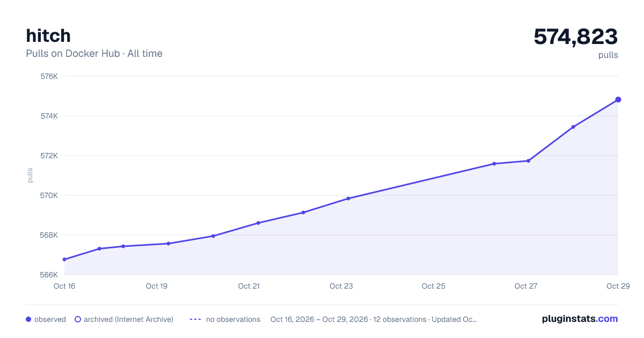The height and width of the screenshot is (338, 644).
Task: Click the '574K' axis label
Action: 49,116
